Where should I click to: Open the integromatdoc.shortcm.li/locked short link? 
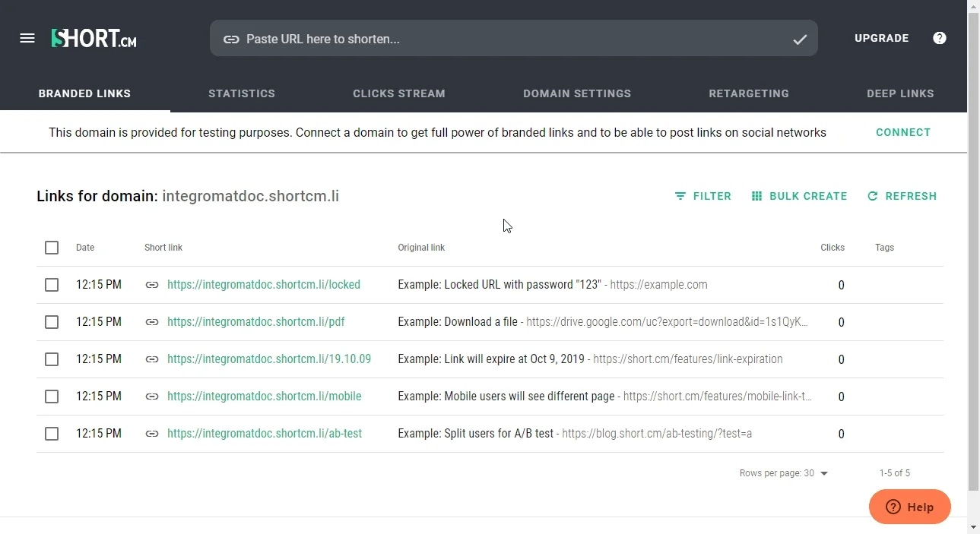pos(264,285)
